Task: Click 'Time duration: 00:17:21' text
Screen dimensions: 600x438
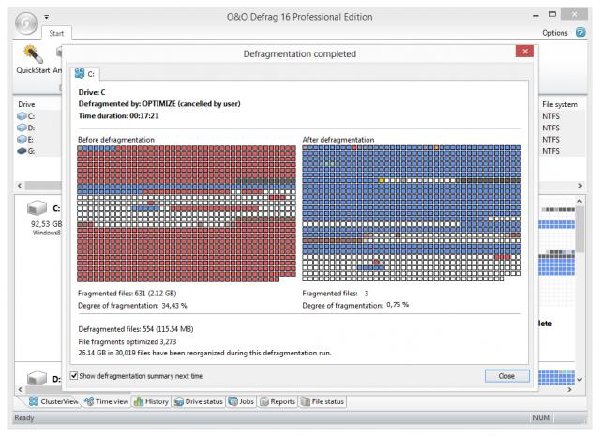Action: click(x=119, y=116)
